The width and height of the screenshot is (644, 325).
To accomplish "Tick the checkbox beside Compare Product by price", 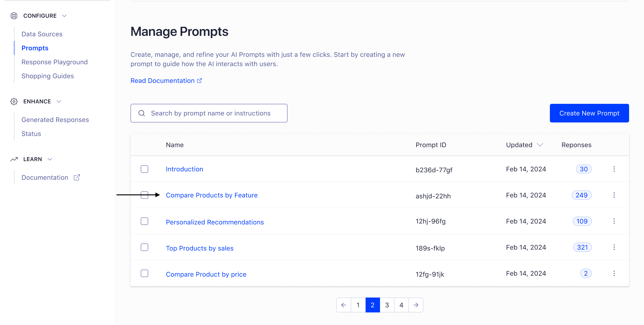I will [x=144, y=273].
